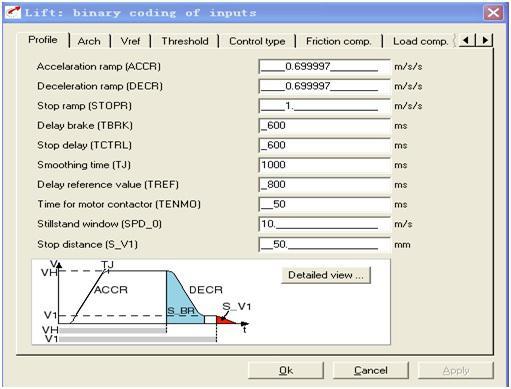Click the speed profile diagram
This screenshot has width=511, height=389.
coord(147,302)
